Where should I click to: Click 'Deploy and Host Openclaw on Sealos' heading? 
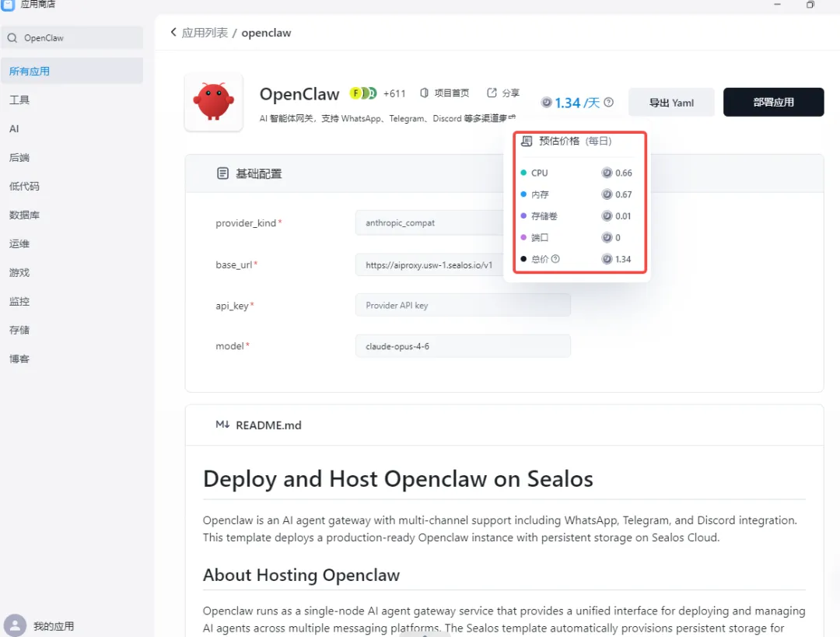click(x=398, y=479)
